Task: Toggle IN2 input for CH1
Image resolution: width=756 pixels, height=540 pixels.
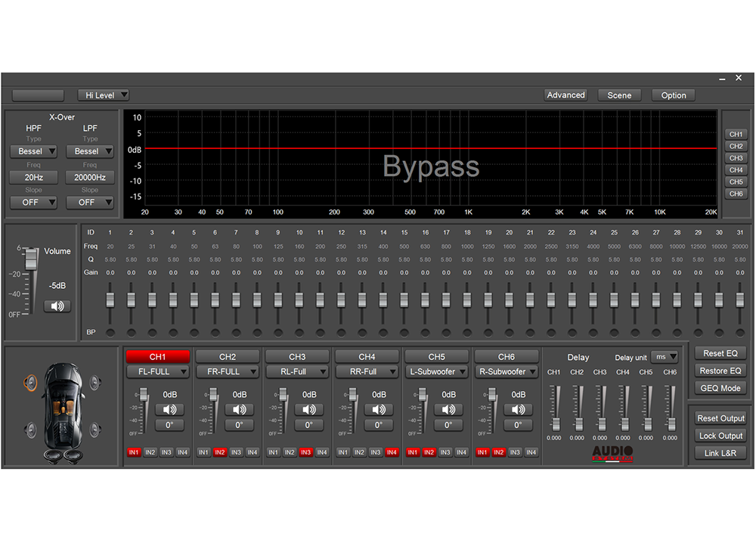Action: (x=150, y=452)
